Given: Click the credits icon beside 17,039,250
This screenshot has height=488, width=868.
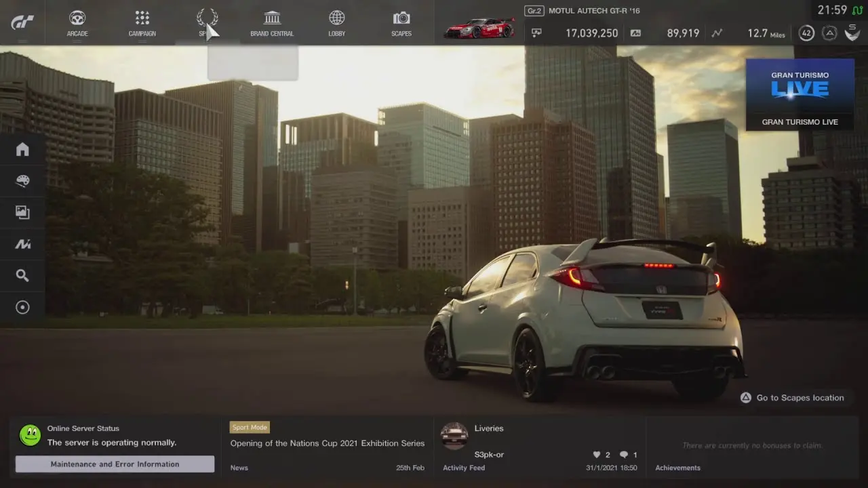Looking at the screenshot, I should 537,33.
